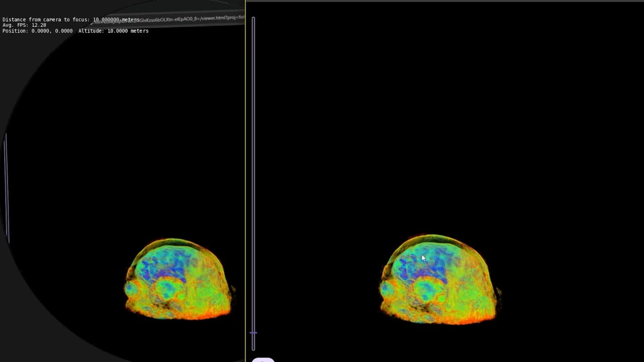
Task: Click the middle of the vertical slider track
Action: (253, 184)
